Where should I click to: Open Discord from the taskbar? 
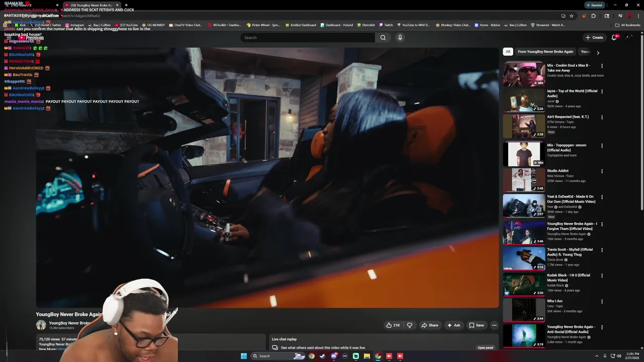click(x=334, y=356)
